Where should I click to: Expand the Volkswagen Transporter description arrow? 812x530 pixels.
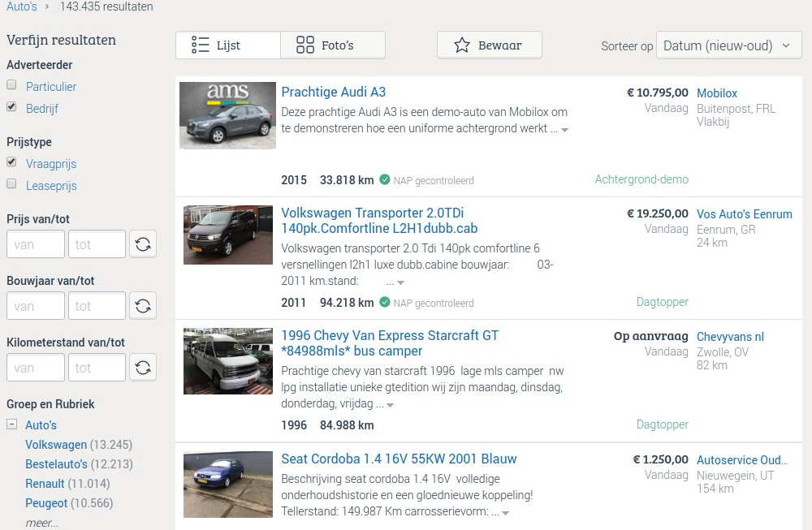click(400, 282)
